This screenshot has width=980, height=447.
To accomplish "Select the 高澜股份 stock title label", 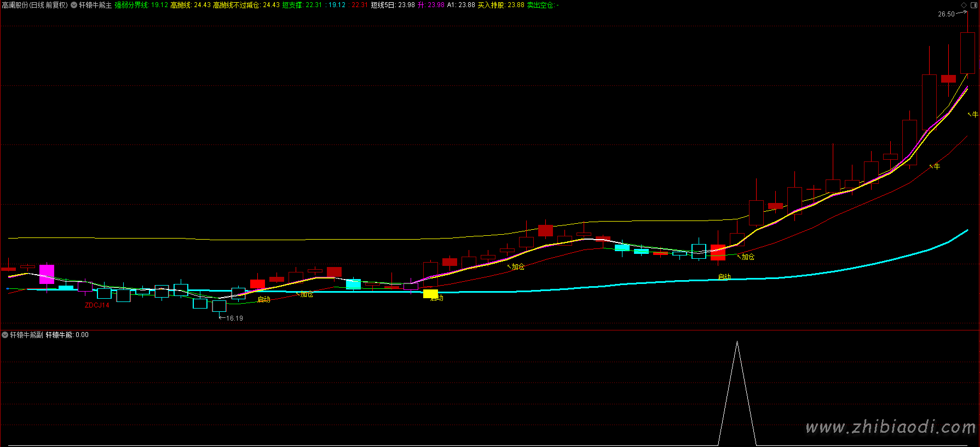I will 34,5.
